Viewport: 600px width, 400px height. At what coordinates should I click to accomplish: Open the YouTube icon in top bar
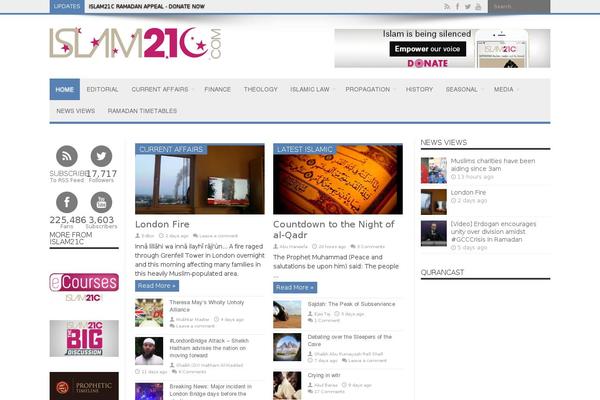click(478, 7)
